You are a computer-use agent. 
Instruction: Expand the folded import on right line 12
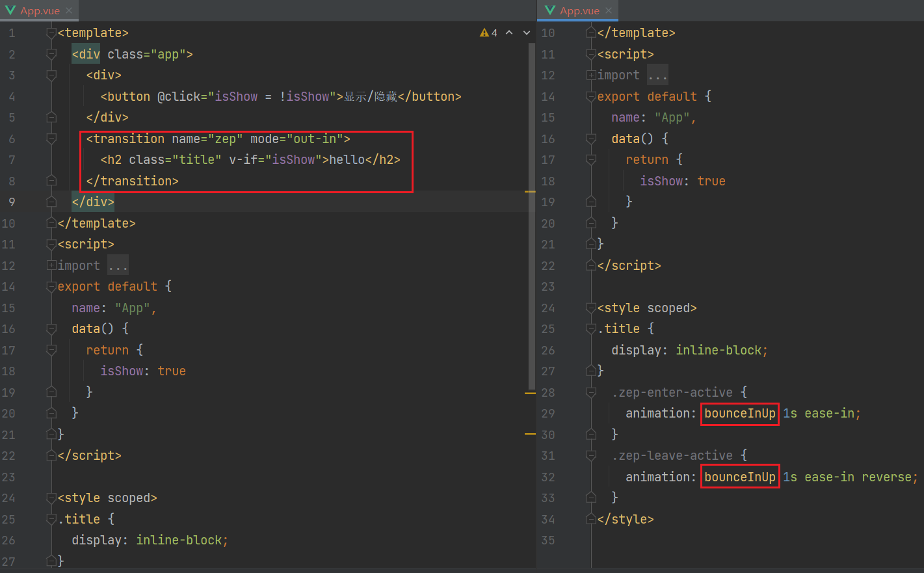coord(591,75)
